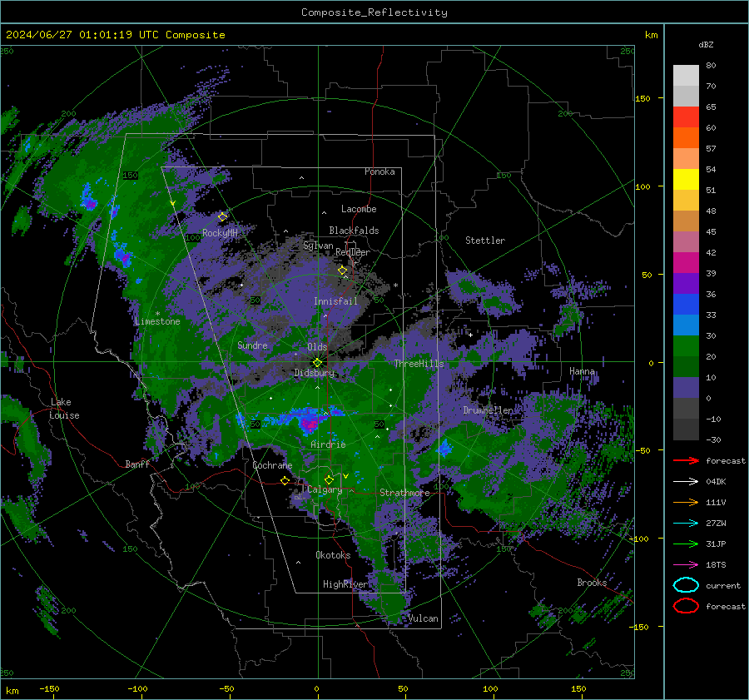Click the red forecast ellipse legend icon
Viewport: 749px width, 700px height.
point(686,606)
